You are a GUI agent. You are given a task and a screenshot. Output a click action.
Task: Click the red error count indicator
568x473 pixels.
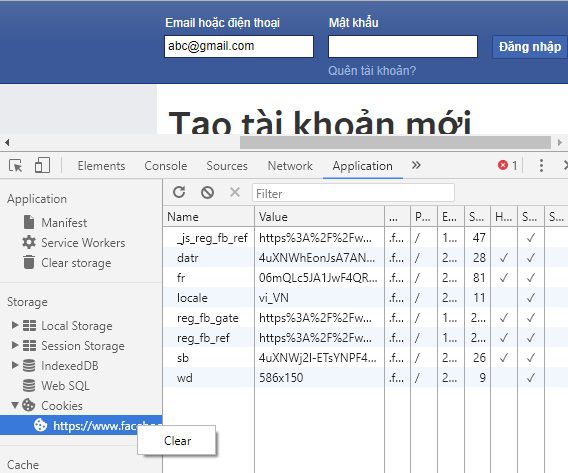pyautogui.click(x=508, y=166)
